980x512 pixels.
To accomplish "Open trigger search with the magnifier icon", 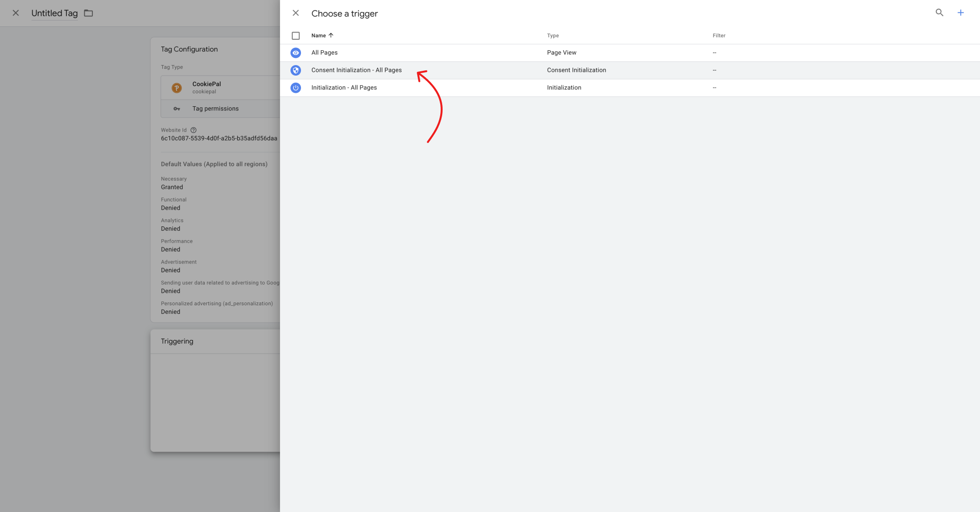I will pyautogui.click(x=939, y=13).
